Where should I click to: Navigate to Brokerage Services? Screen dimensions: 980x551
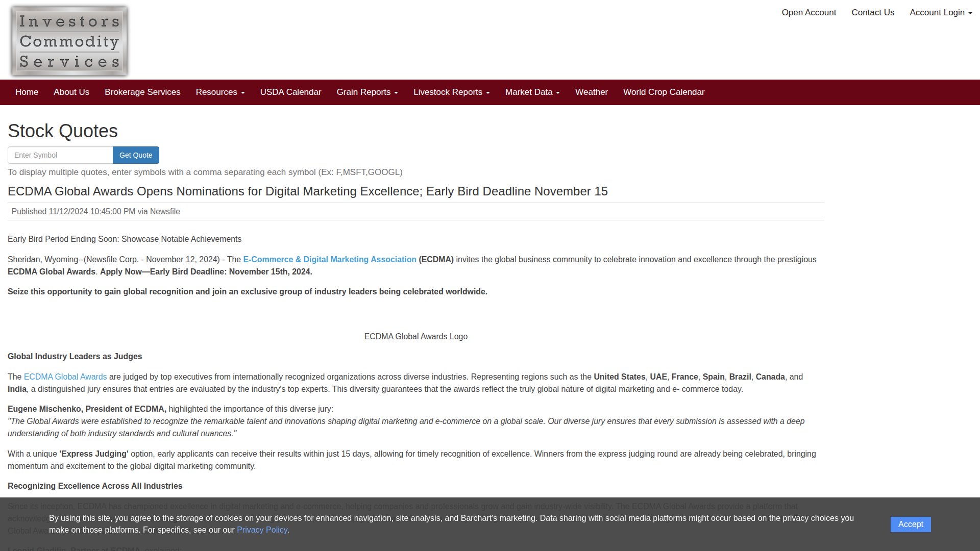pyautogui.click(x=142, y=92)
